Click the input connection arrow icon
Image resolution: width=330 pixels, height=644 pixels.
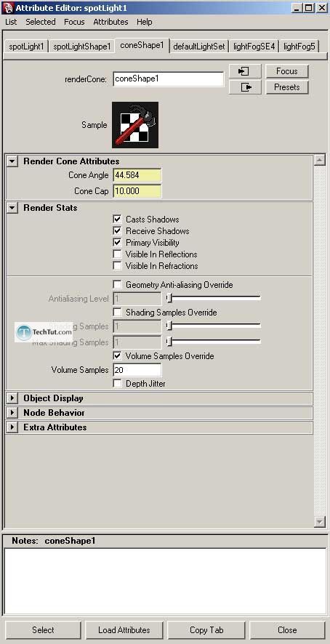pyautogui.click(x=245, y=71)
